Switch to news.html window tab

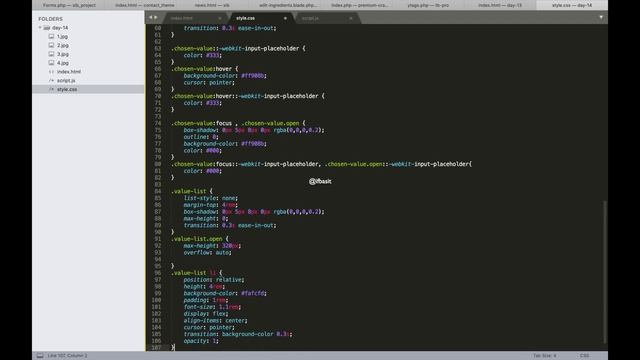coord(212,5)
